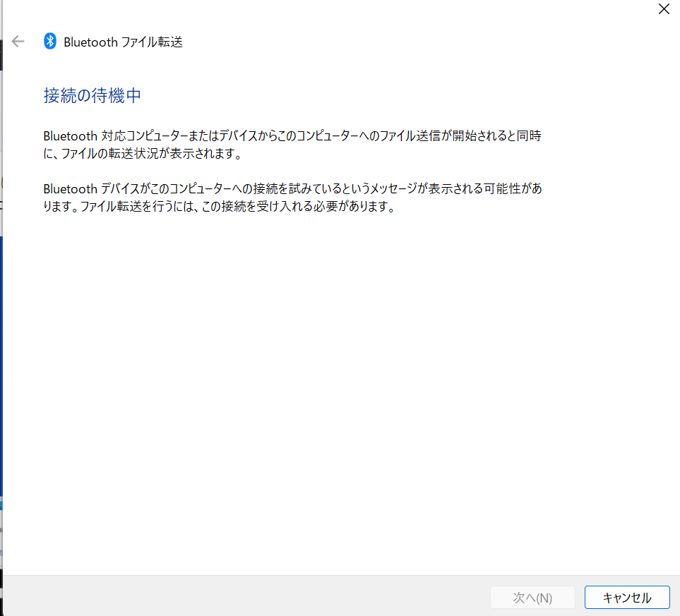Close the Bluetooth file transfer window
The width and height of the screenshot is (680, 616).
click(664, 8)
